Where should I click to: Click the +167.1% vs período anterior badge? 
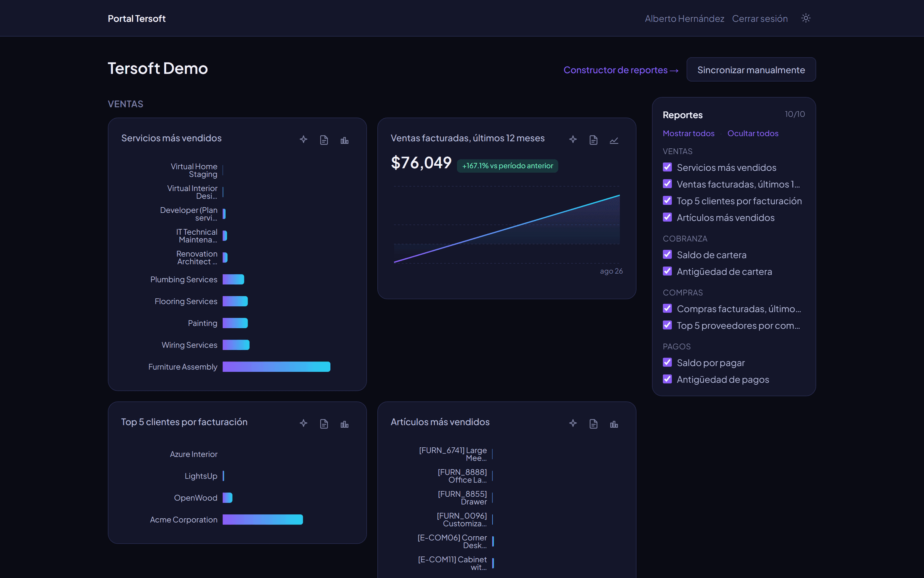tap(507, 166)
